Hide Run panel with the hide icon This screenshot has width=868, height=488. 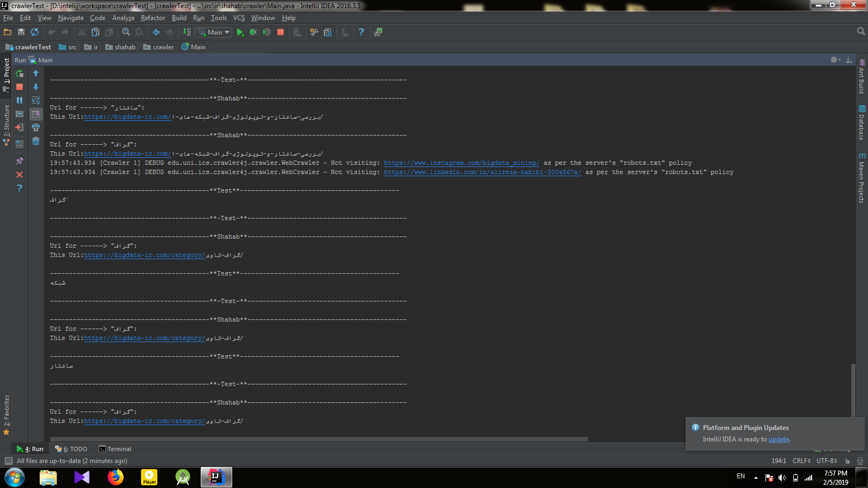click(849, 60)
